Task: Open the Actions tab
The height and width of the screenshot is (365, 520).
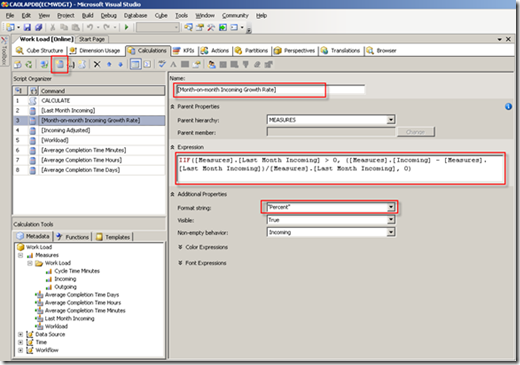Action: click(x=215, y=51)
